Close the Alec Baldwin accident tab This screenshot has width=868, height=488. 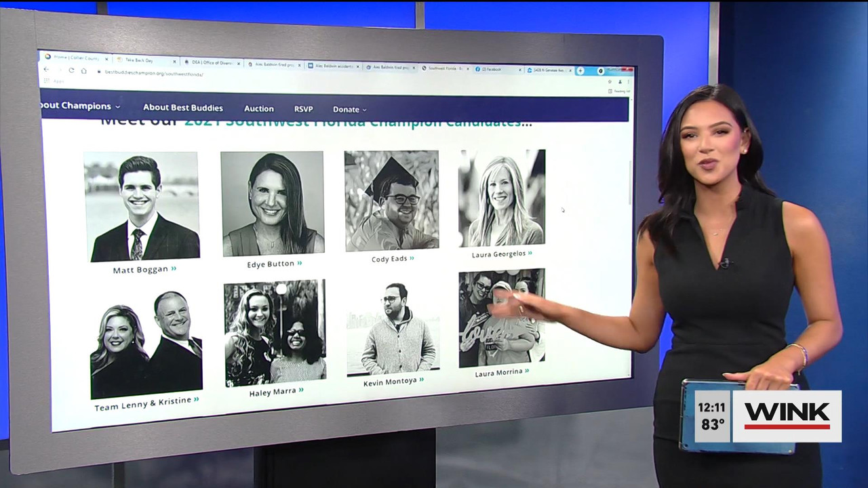coord(359,66)
